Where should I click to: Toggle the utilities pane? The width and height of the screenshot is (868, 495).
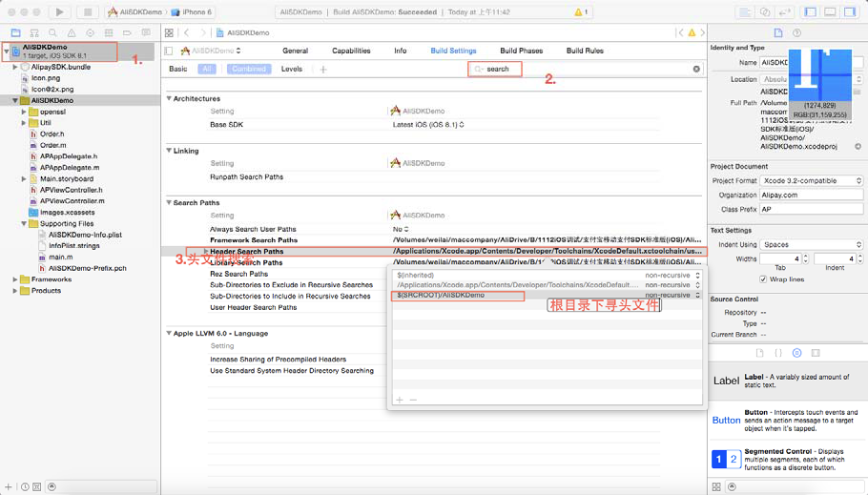click(850, 11)
